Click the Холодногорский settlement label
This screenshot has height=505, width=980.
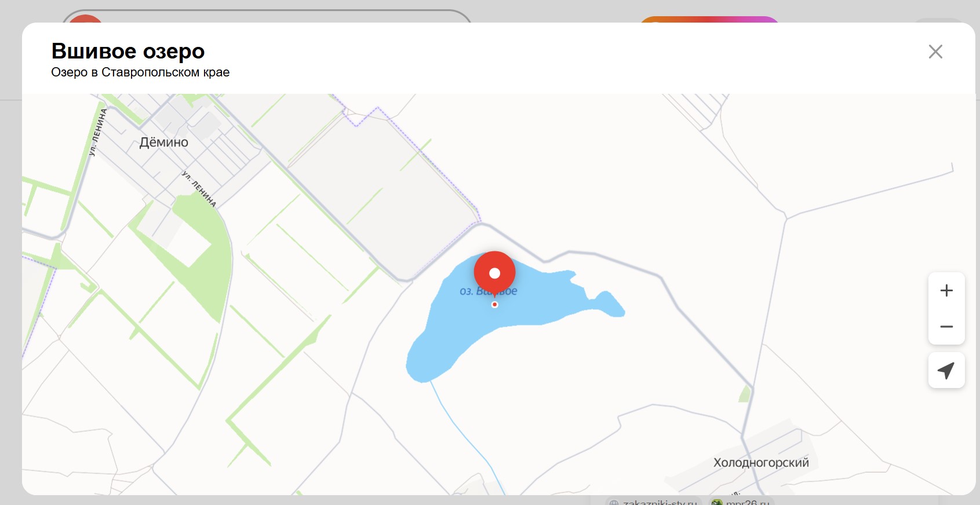760,463
